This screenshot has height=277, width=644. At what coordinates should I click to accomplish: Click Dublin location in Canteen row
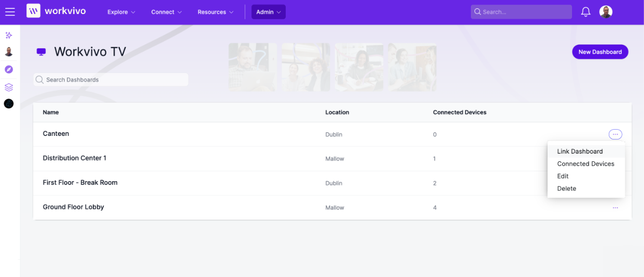point(334,134)
